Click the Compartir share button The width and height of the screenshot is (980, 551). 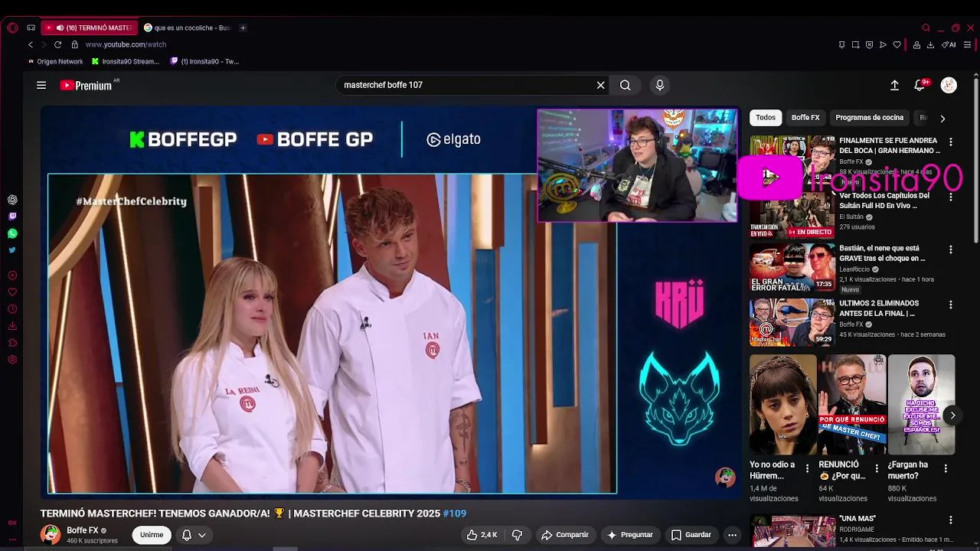565,535
